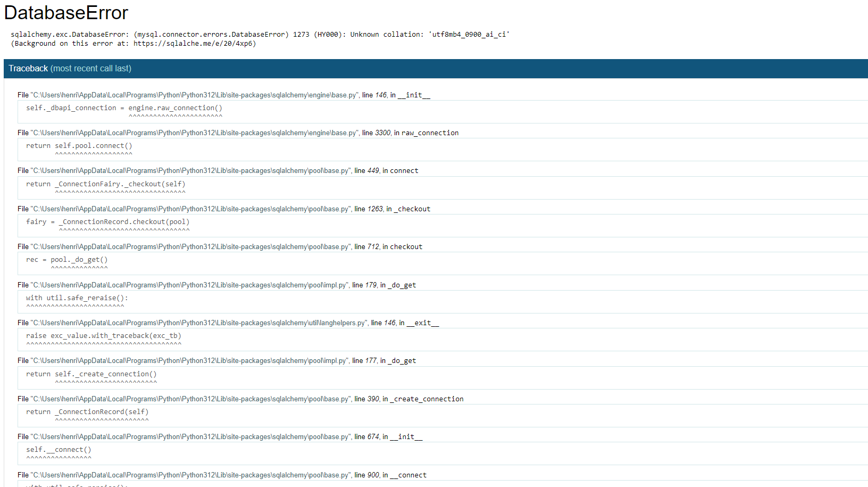Open frame for impl.py line 177 _do_get
Image resolution: width=868 pixels, height=487 pixels.
[217, 361]
